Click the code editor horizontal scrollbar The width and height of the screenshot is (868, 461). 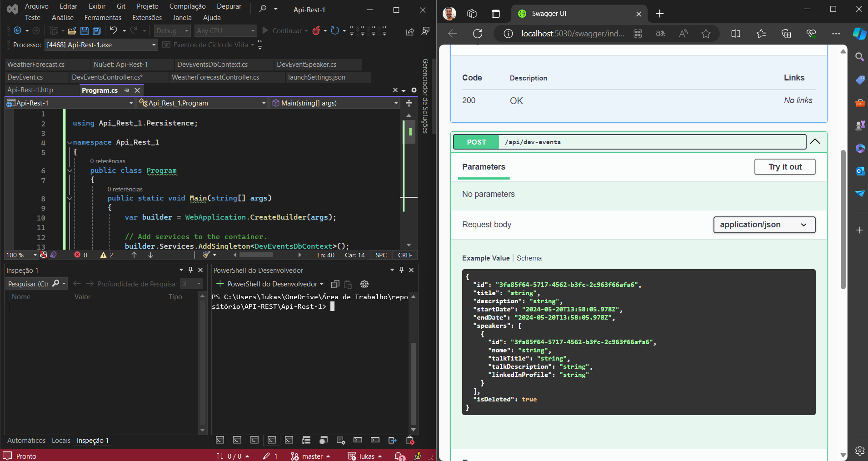[x=256, y=255]
